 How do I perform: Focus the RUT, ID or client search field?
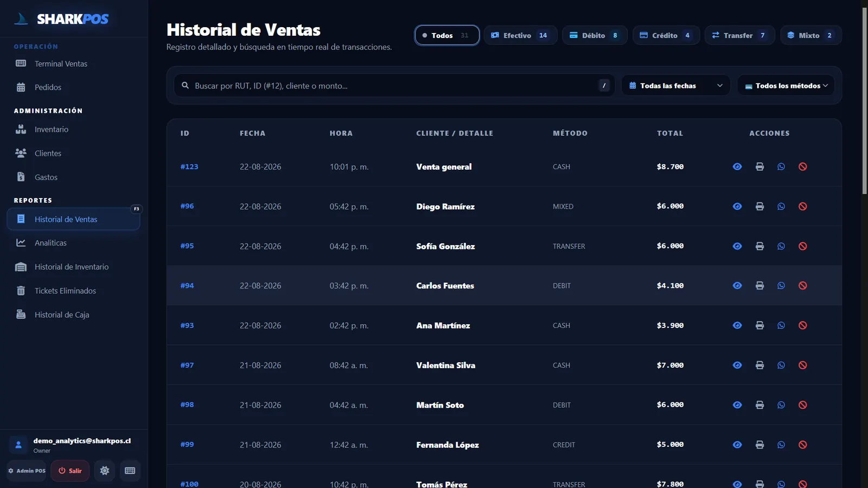coord(394,86)
